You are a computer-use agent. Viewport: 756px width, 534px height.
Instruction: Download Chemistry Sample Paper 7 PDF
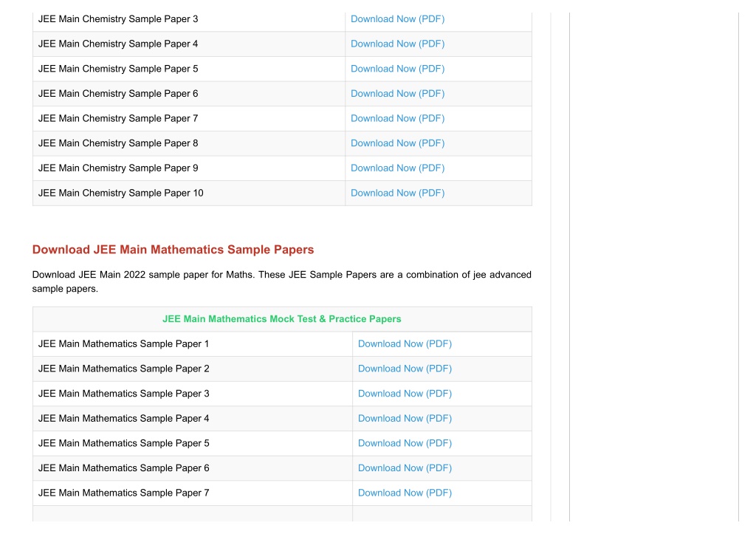click(397, 118)
